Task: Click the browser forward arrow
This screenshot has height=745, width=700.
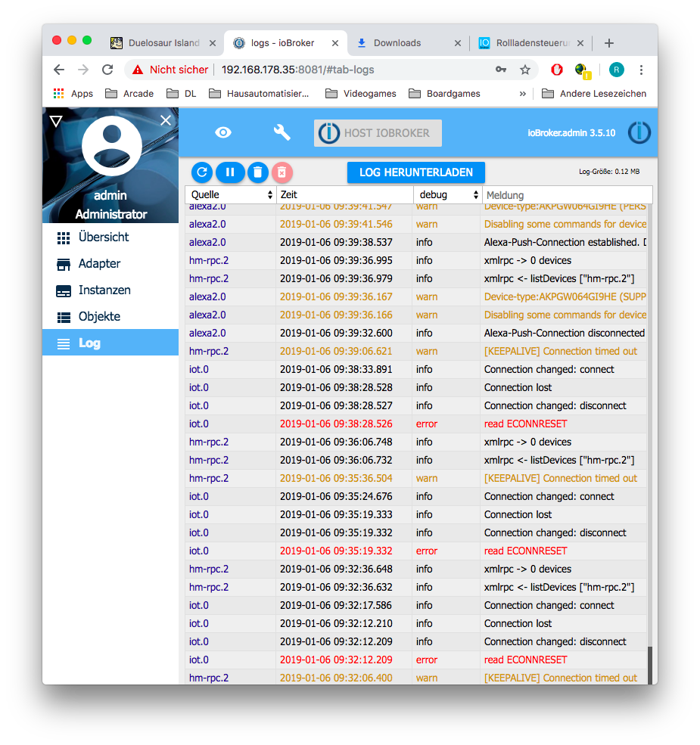Action: click(x=83, y=70)
